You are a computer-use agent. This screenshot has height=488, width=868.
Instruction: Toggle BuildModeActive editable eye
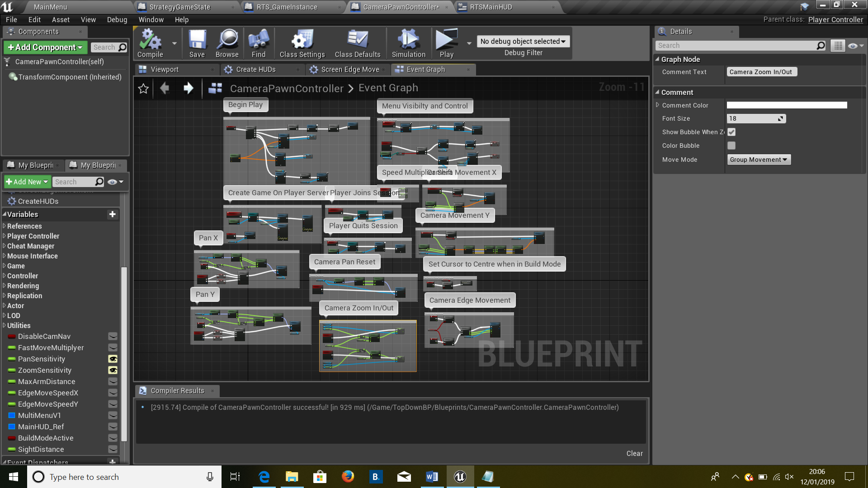[113, 438]
